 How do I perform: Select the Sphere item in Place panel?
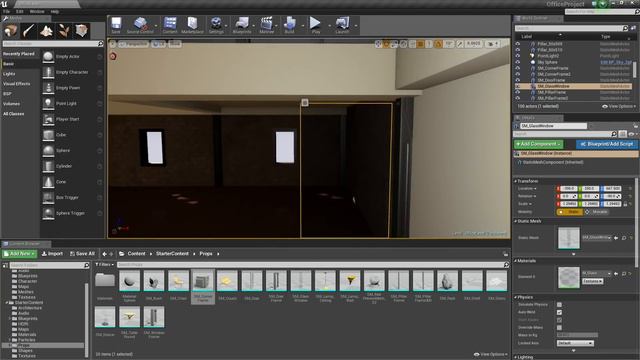point(72,151)
